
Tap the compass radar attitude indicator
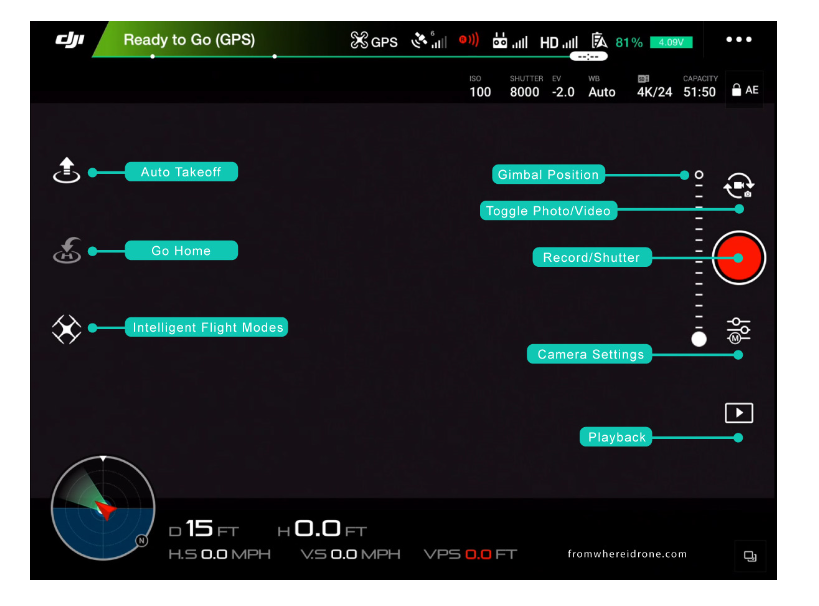coord(103,508)
